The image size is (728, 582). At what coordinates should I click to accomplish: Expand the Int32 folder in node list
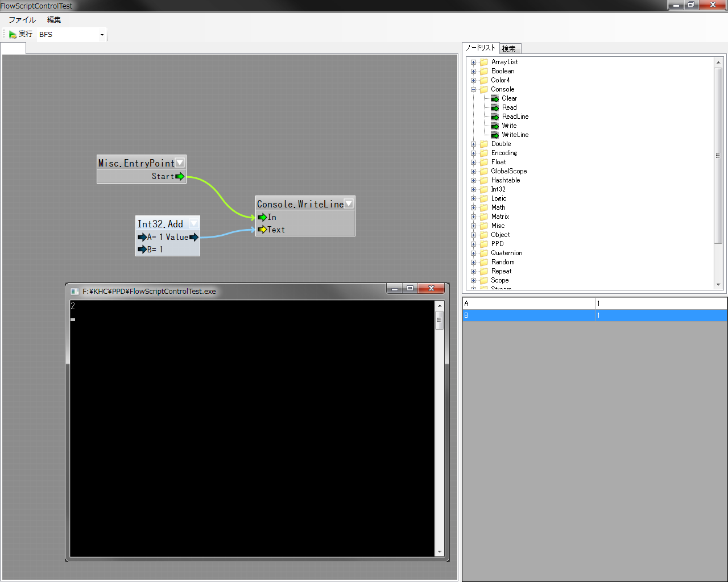point(473,189)
